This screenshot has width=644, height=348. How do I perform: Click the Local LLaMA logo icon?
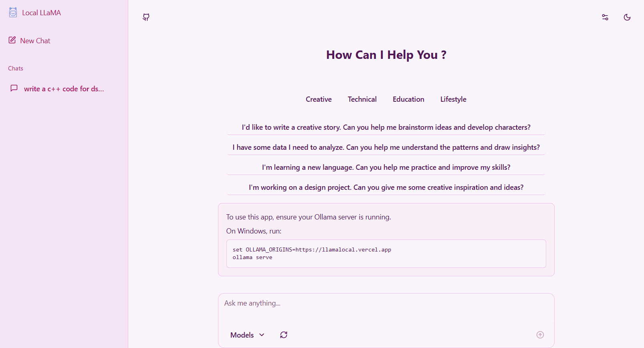13,12
